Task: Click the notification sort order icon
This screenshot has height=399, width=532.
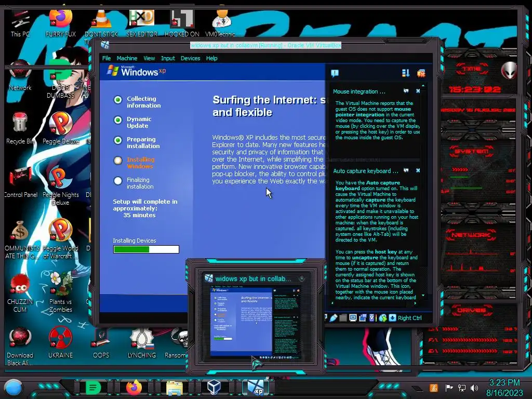Action: (405, 73)
